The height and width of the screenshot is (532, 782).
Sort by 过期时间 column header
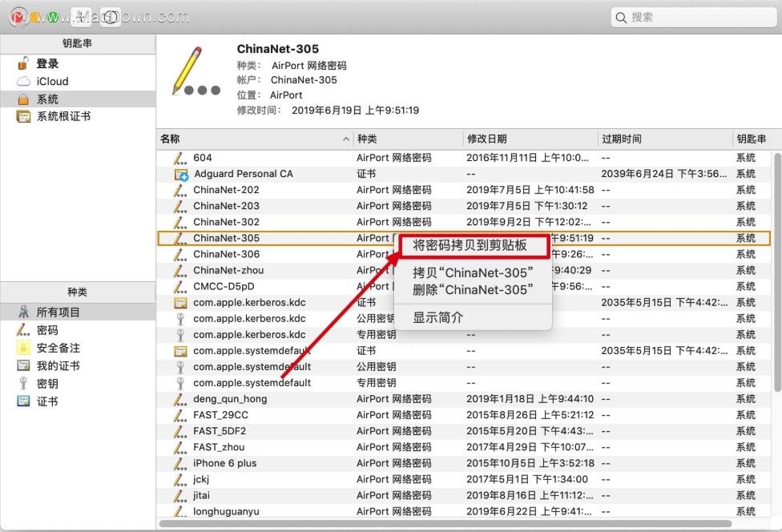coord(665,139)
